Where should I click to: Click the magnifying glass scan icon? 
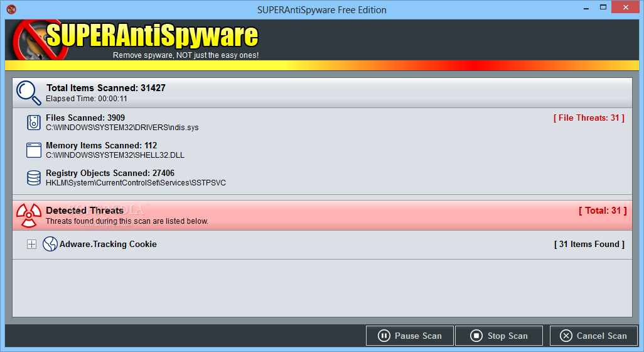coord(29,92)
